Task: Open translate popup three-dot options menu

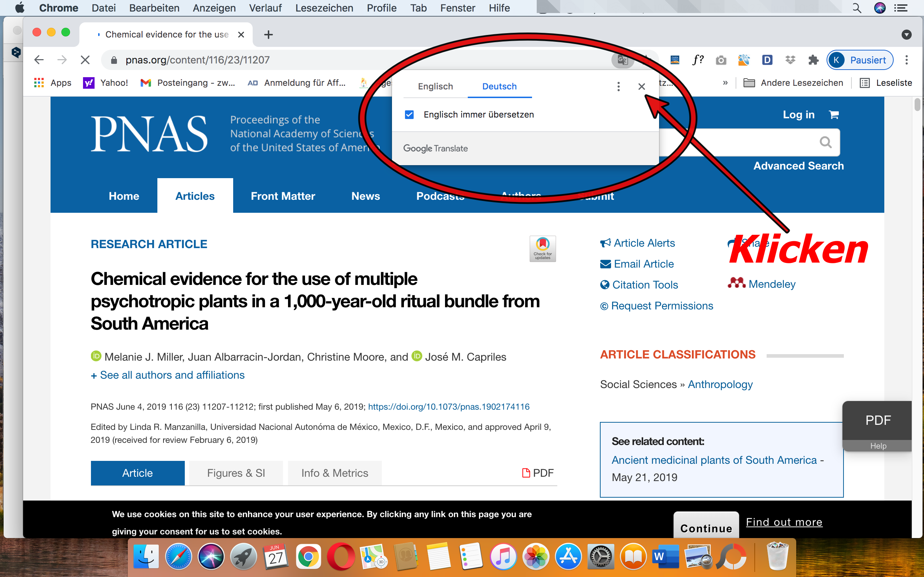Action: (618, 87)
